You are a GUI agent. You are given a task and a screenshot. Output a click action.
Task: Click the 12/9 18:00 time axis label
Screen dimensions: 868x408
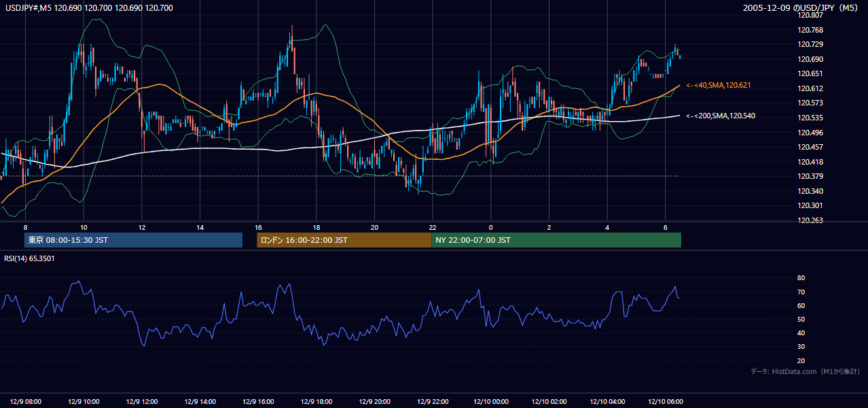317,402
